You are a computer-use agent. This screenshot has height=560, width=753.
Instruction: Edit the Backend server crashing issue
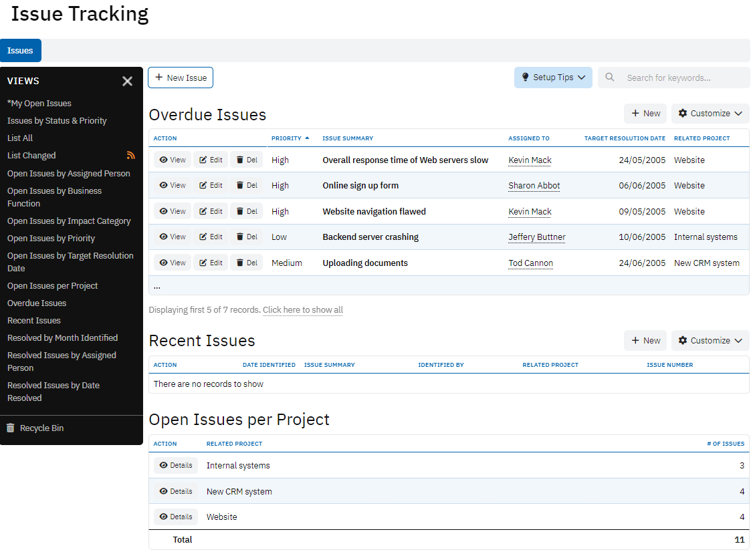coord(210,237)
